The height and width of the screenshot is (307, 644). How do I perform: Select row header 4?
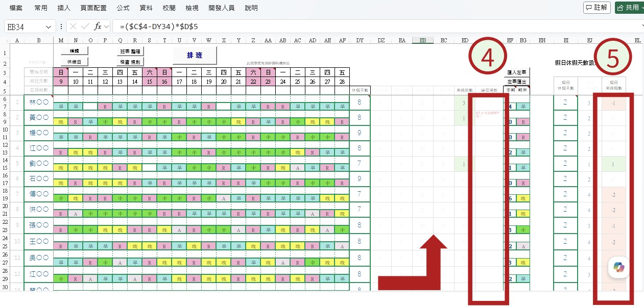[4, 82]
